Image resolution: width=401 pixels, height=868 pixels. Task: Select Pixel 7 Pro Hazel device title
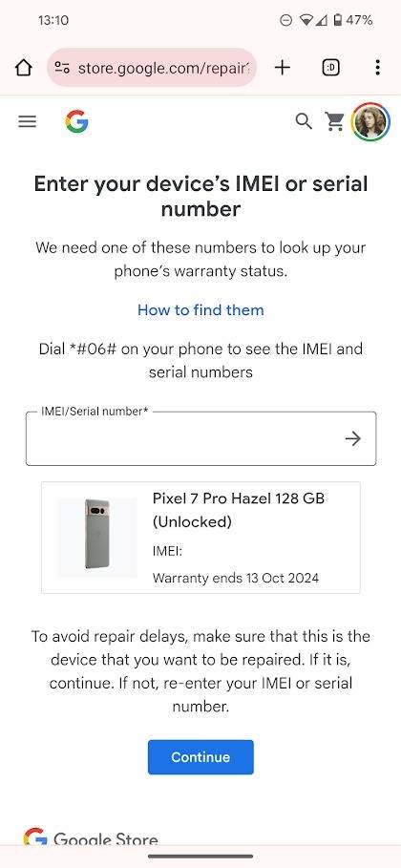tap(238, 510)
